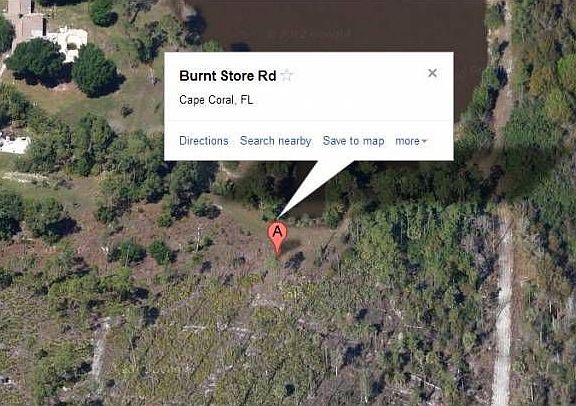Click the Cape Coral, FL address line

[x=216, y=100]
